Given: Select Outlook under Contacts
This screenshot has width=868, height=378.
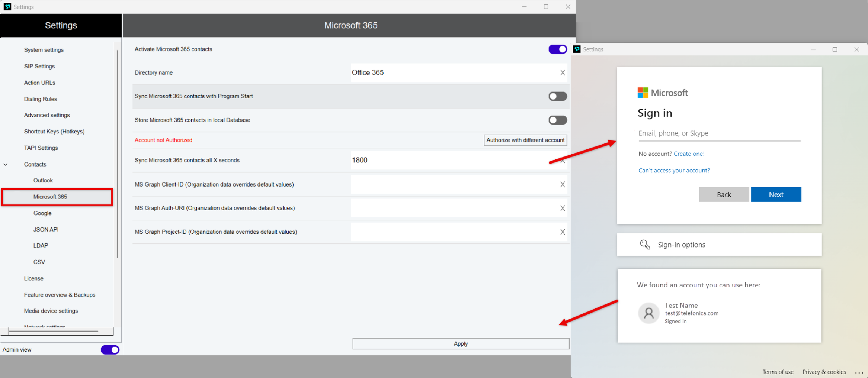Looking at the screenshot, I should click(43, 180).
